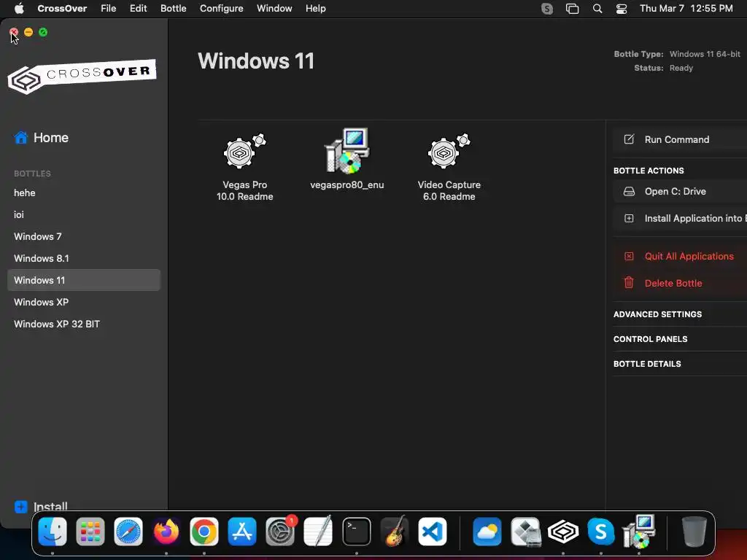Click the Open C: Drive disk icon
This screenshot has height=560, width=747.
pos(629,192)
